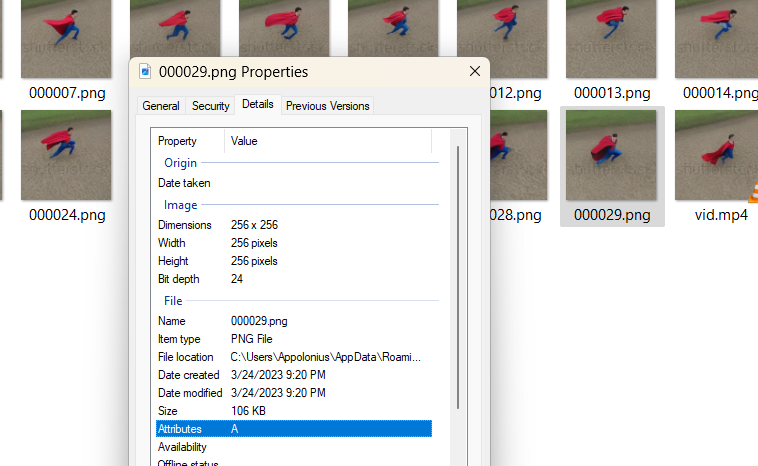Viewport: 758px width, 466px height.
Task: Click the 000007.png file name label
Action: coord(67,93)
